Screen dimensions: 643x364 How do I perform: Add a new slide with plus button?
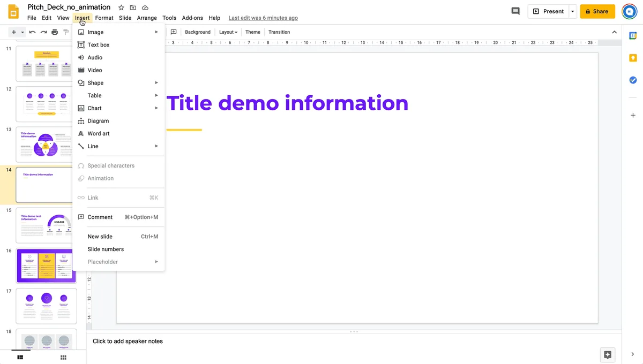pos(14,32)
